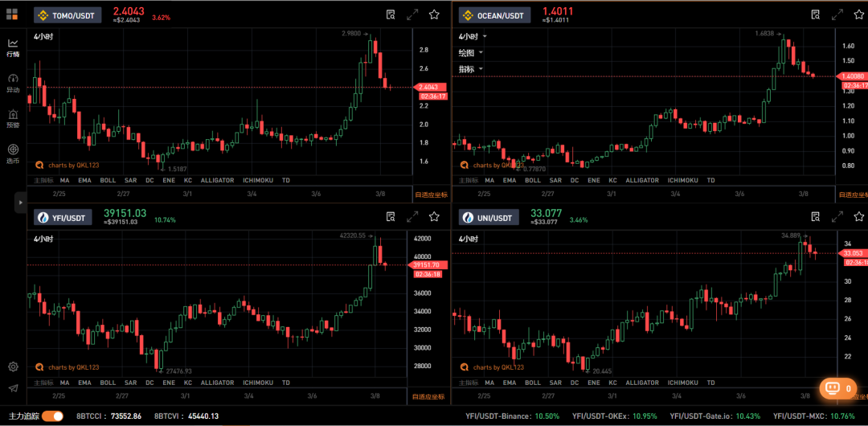Image resolution: width=868 pixels, height=426 pixels.
Task: Favorite TOMO/USDT with the star icon
Action: [x=434, y=15]
